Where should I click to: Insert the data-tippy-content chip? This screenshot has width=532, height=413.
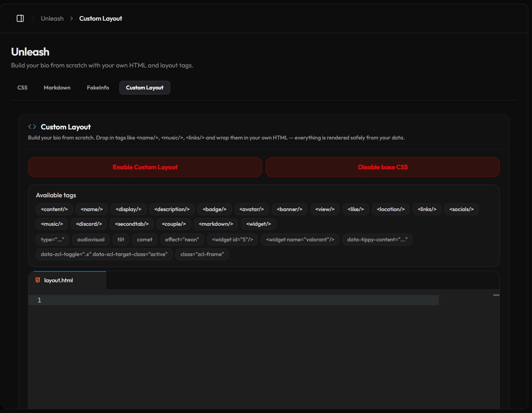(x=377, y=240)
